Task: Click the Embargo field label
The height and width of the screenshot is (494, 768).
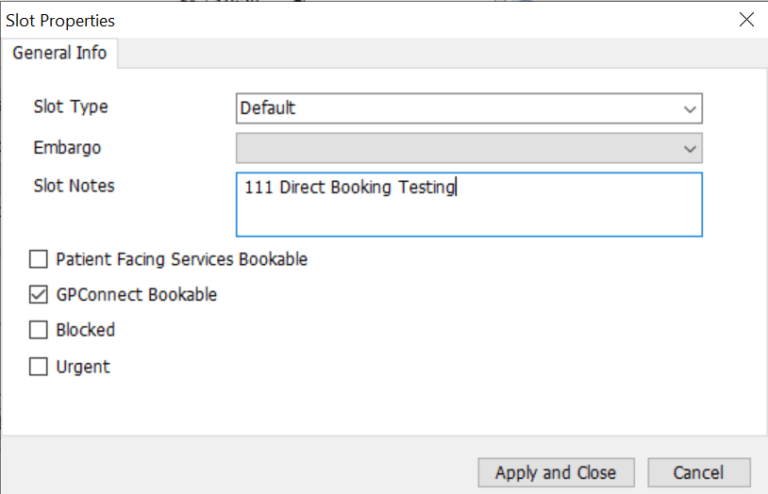Action: click(67, 148)
